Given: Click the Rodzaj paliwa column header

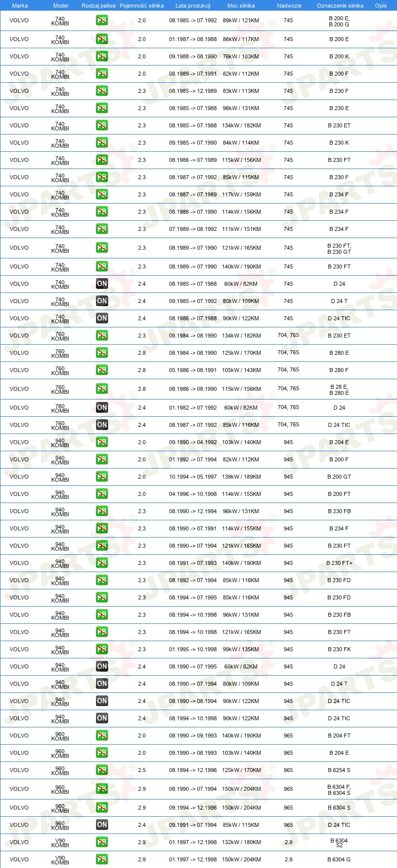Looking at the screenshot, I should tap(98, 6).
